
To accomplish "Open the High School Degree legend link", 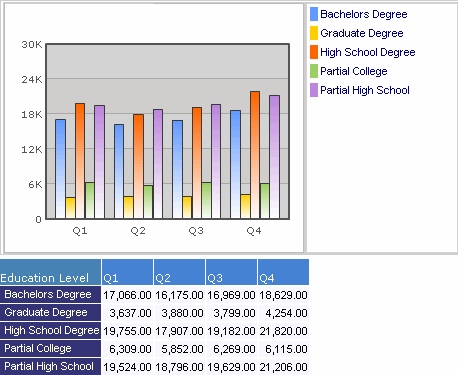I will click(368, 52).
